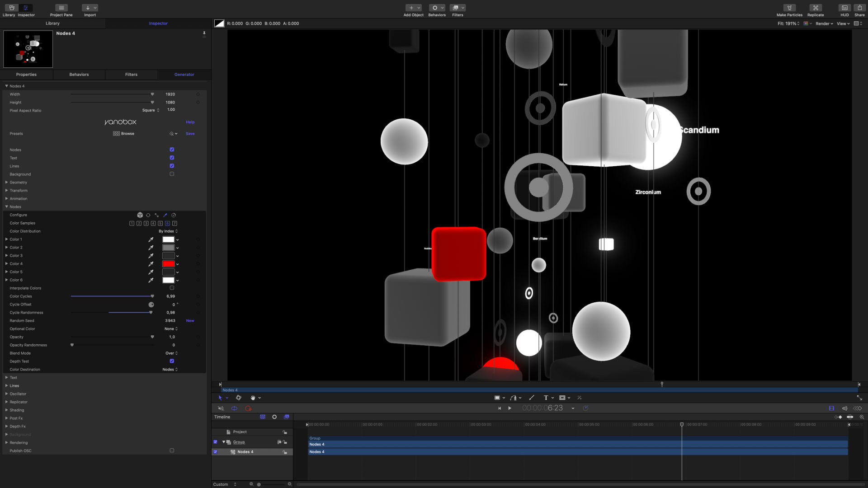Select the arrow selection tool

[220, 398]
